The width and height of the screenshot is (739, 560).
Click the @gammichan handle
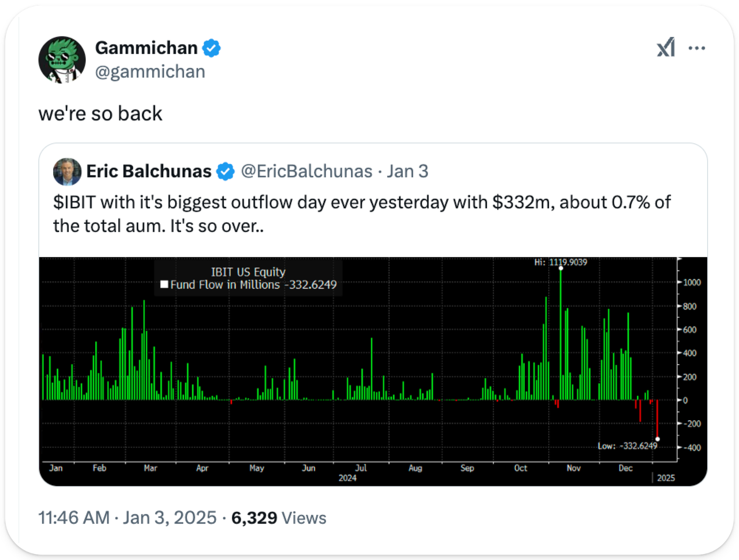pyautogui.click(x=150, y=72)
